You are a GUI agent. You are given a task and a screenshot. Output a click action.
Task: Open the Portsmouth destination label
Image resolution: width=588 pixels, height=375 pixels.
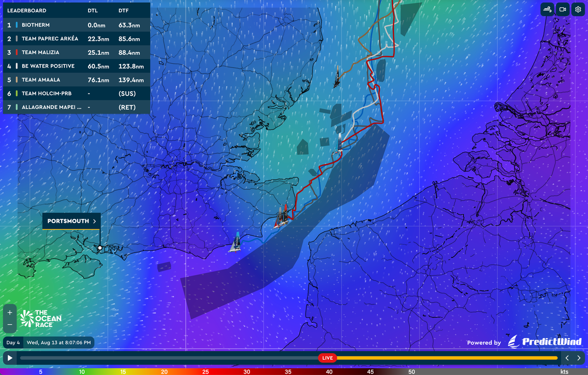coord(72,221)
